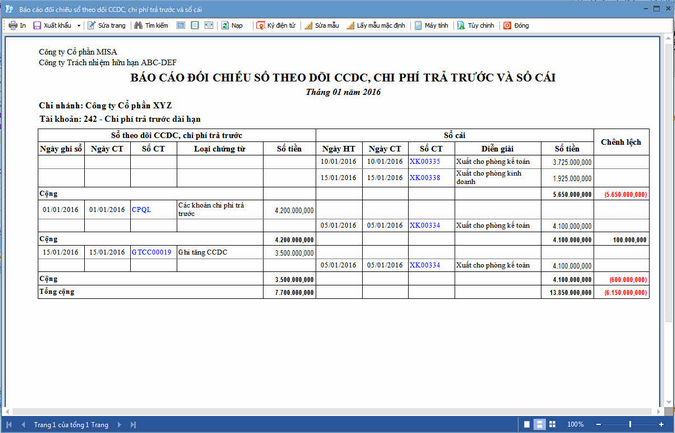The width and height of the screenshot is (675, 433).
Task: Click the Chênh lệch column header
Action: pyautogui.click(x=621, y=142)
